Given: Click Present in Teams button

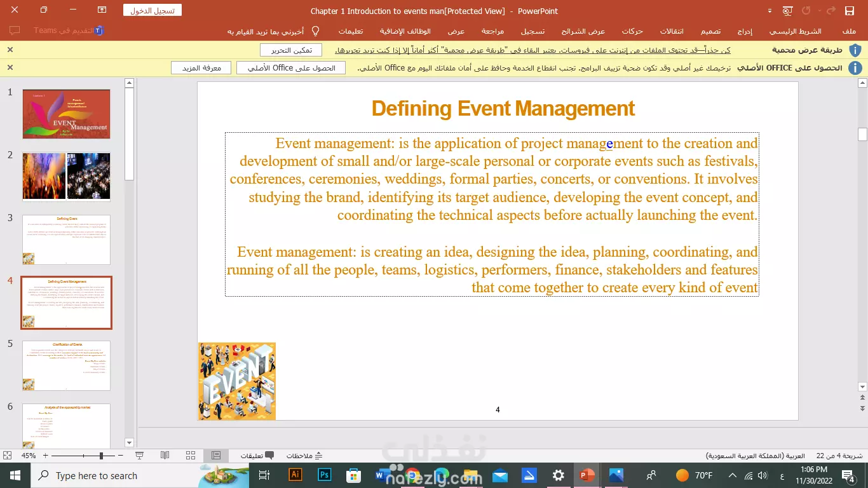Looking at the screenshot, I should pyautogui.click(x=69, y=30).
